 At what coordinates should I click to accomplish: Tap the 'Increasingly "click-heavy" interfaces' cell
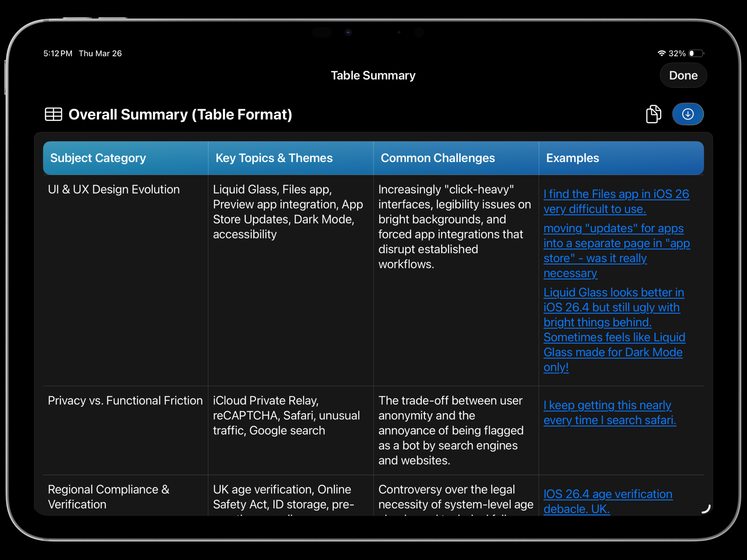[x=456, y=280]
